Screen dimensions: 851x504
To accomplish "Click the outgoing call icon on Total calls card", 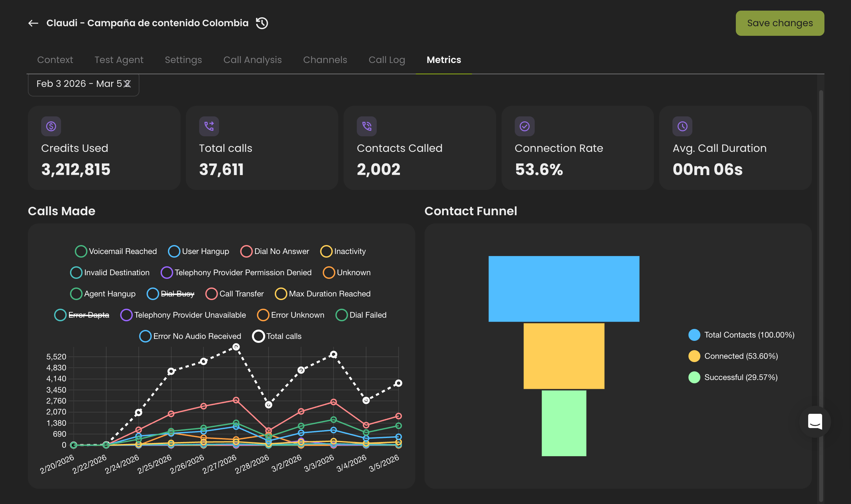I will pyautogui.click(x=209, y=126).
